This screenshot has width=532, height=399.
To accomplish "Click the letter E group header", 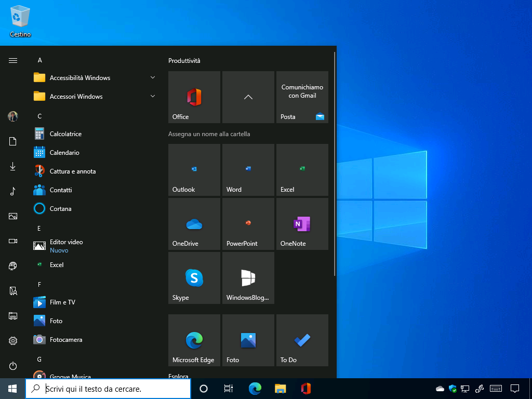I will (39, 229).
